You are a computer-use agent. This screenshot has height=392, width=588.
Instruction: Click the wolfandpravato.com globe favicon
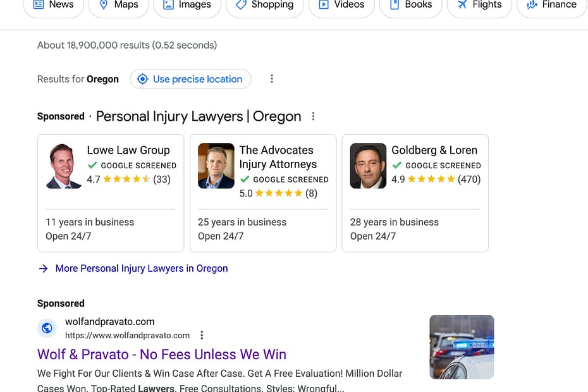(x=47, y=328)
